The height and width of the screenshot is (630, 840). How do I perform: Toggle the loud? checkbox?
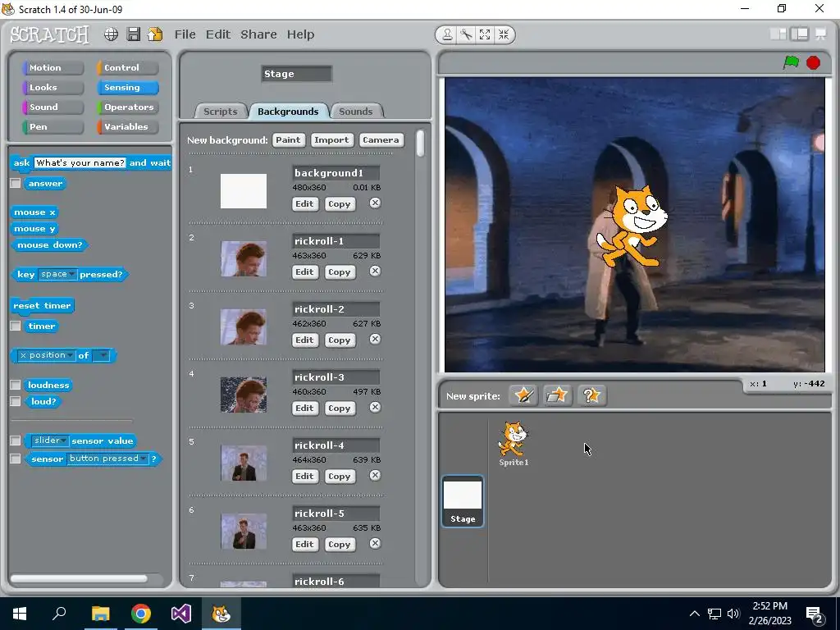click(x=16, y=400)
